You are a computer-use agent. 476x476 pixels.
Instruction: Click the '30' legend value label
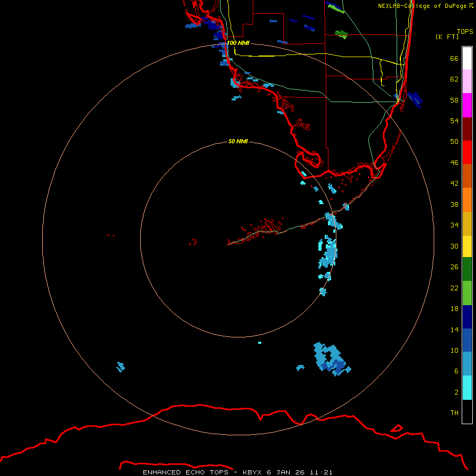coord(454,246)
